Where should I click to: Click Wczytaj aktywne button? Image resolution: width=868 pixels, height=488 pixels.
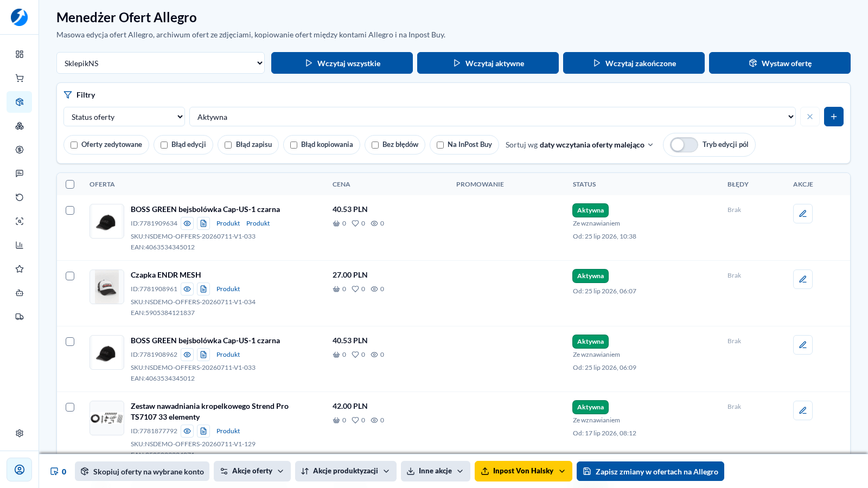(488, 63)
